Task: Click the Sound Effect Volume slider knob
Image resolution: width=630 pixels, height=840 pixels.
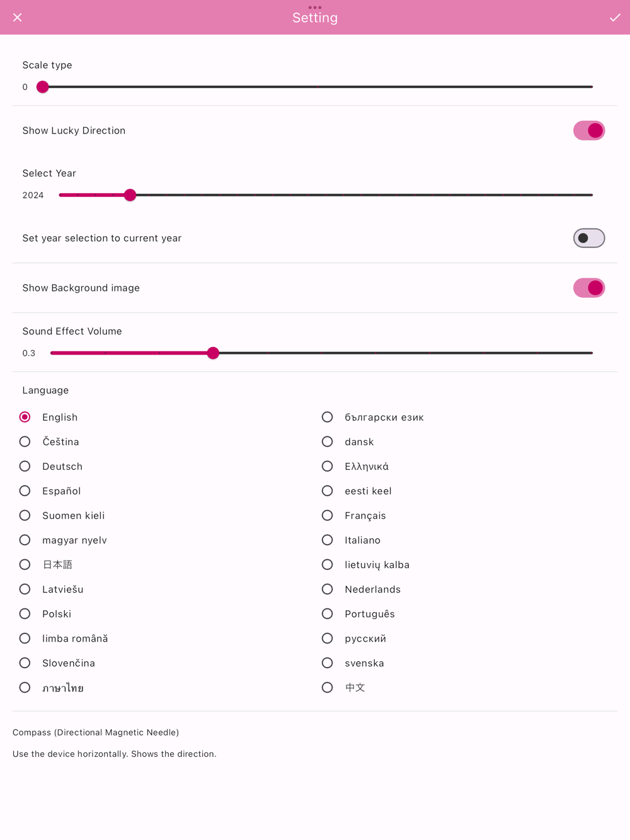Action: 213,353
